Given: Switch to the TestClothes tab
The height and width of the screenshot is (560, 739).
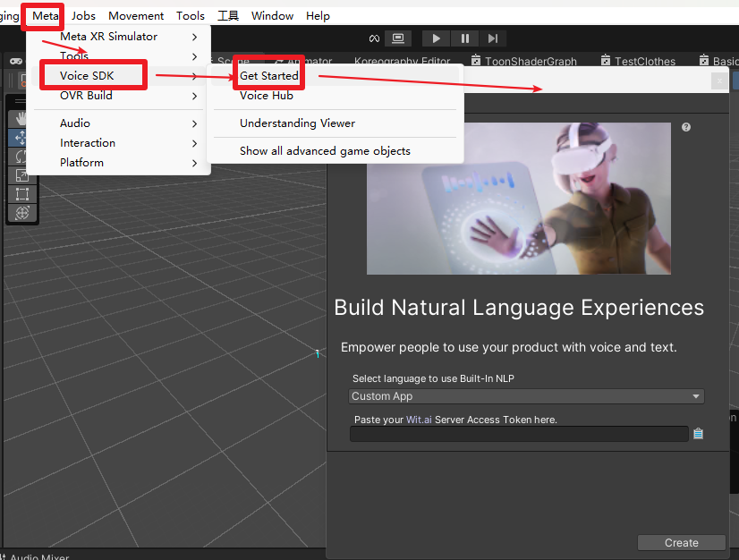Looking at the screenshot, I should (x=639, y=61).
